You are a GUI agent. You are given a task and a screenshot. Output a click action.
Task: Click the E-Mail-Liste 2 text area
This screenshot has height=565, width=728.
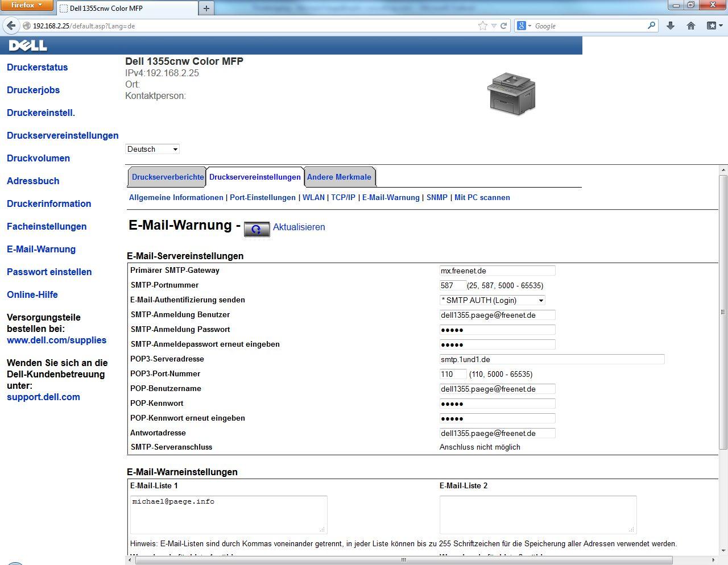pyautogui.click(x=537, y=514)
